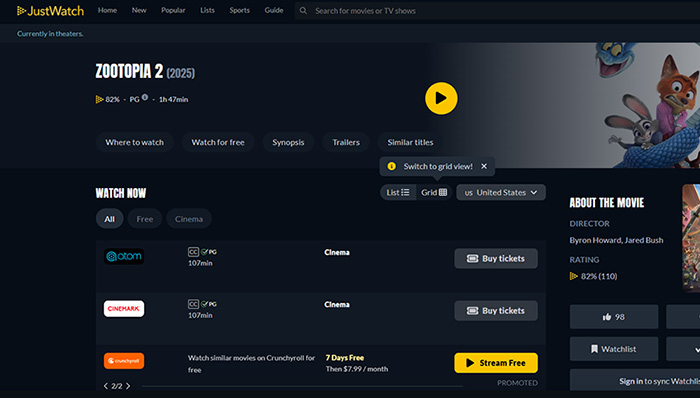This screenshot has height=398, width=700.
Task: Go to previous promoted offer
Action: click(106, 386)
